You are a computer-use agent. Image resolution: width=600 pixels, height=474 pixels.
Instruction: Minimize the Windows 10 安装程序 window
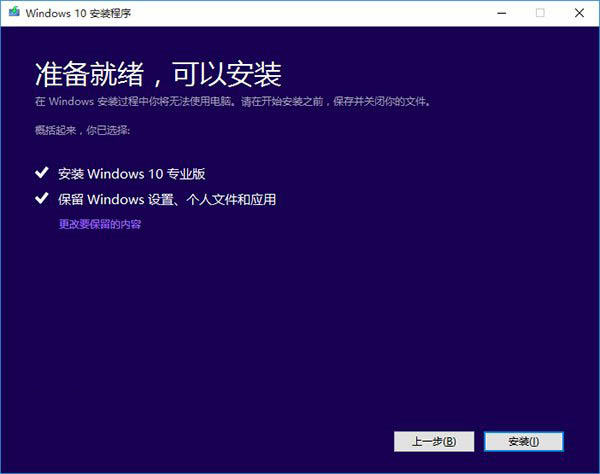tap(502, 13)
